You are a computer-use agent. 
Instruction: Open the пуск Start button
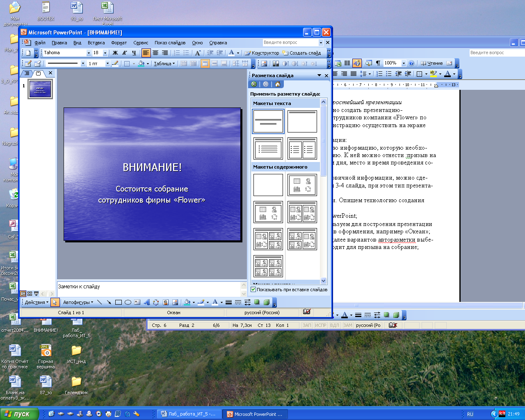[x=19, y=414]
